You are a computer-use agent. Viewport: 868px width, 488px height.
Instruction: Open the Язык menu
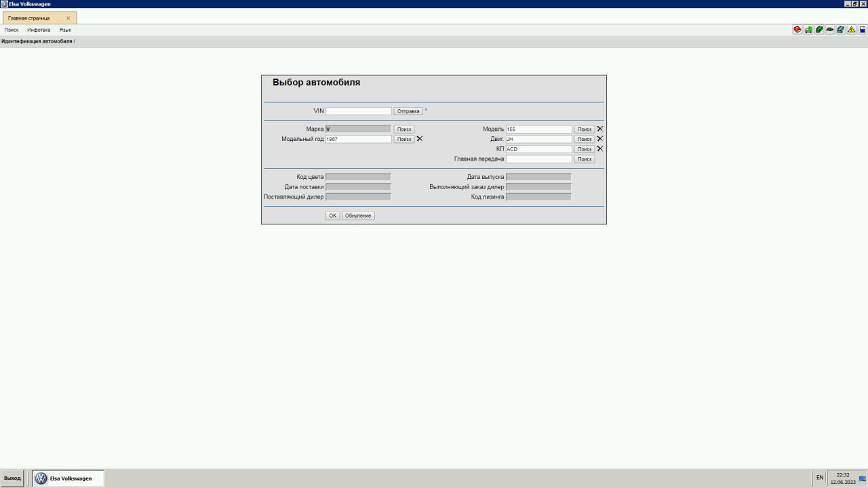[x=65, y=30]
